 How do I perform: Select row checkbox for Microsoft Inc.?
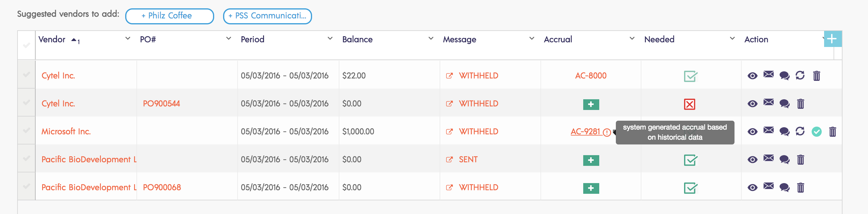coord(26,130)
